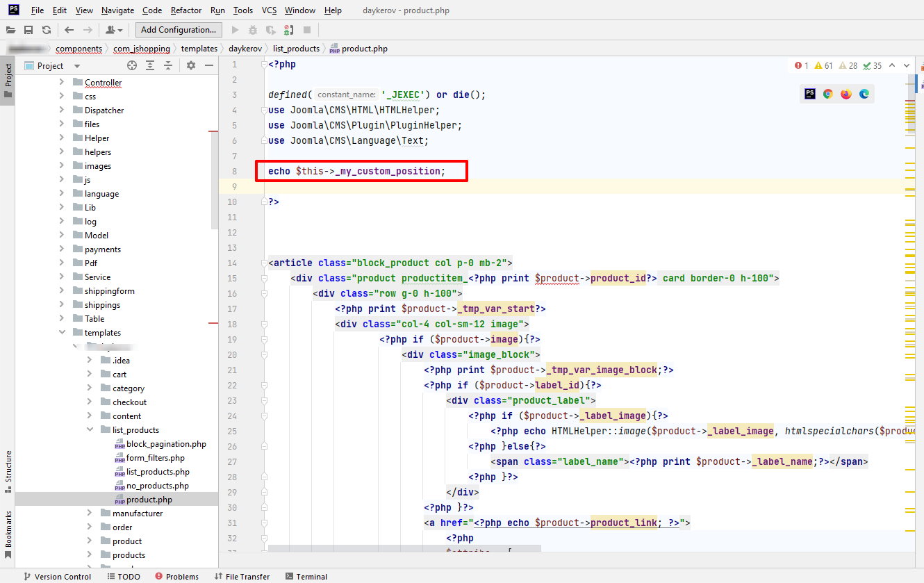Click the Save All toolbar icon
The image size is (924, 583).
(28, 30)
